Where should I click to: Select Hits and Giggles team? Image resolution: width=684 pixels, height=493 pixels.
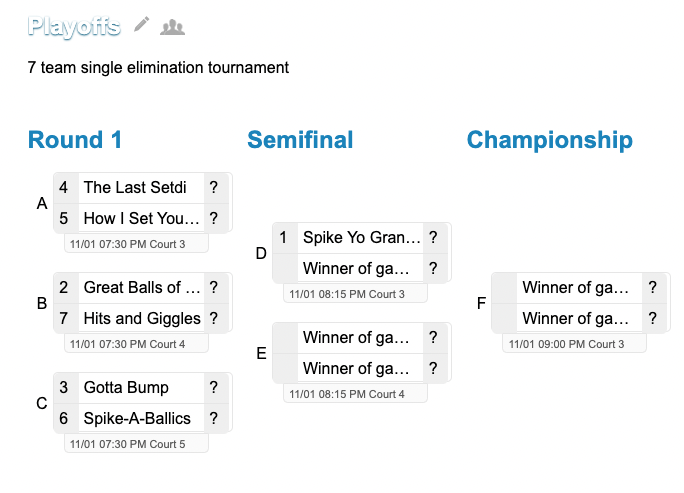[141, 318]
